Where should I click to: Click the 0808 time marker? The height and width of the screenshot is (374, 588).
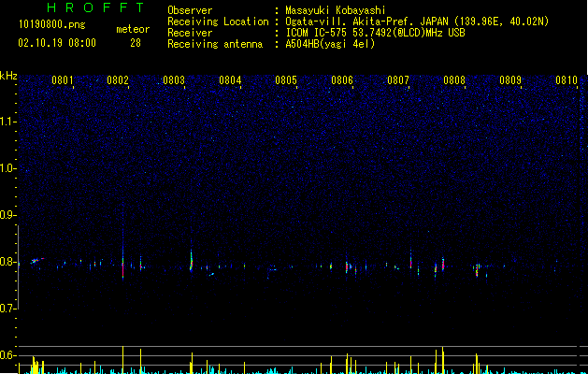[454, 80]
